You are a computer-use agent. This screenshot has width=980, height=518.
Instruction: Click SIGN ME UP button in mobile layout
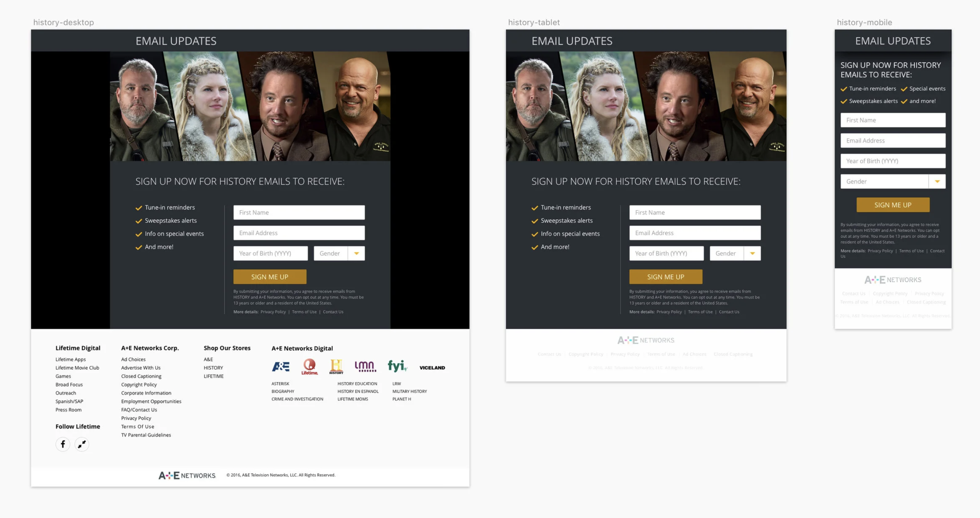(893, 205)
